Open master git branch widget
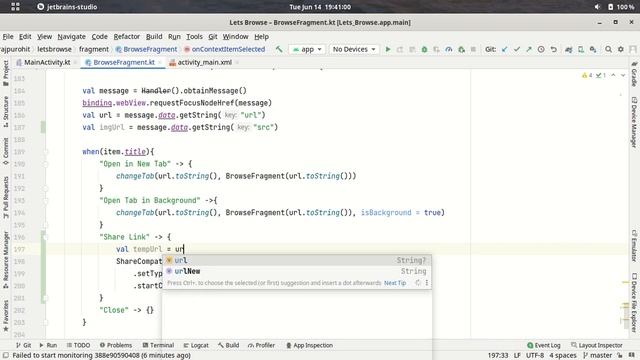 pos(597,356)
